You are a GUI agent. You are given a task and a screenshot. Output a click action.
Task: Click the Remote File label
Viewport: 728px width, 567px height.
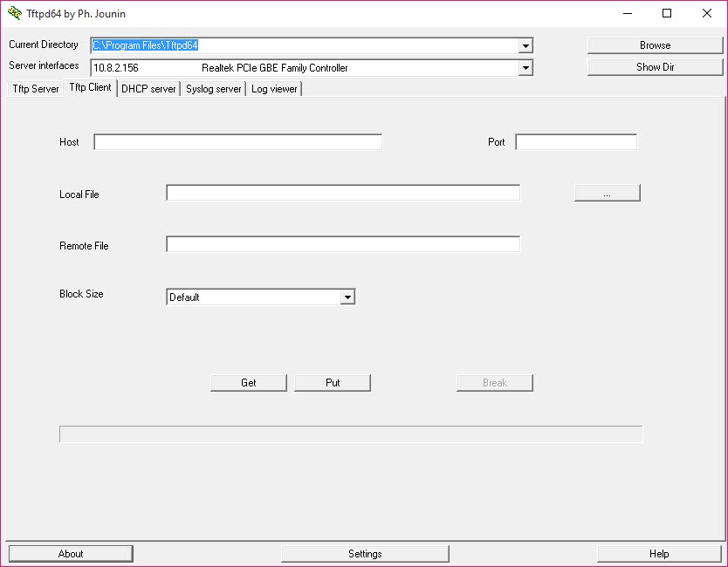pos(84,246)
